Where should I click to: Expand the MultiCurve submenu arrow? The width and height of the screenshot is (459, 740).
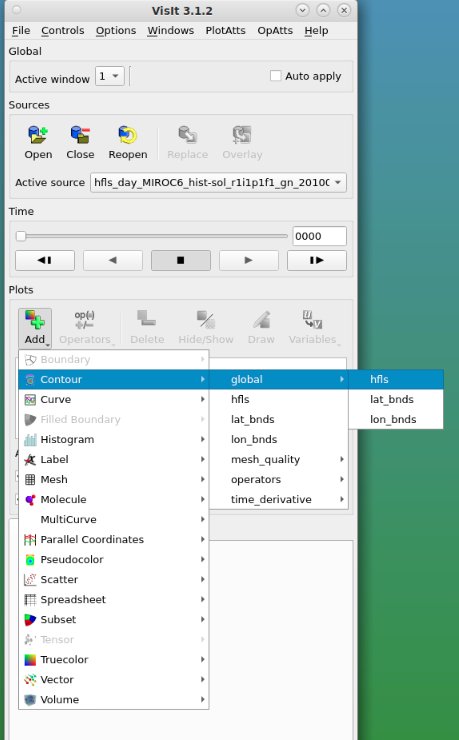(202, 520)
